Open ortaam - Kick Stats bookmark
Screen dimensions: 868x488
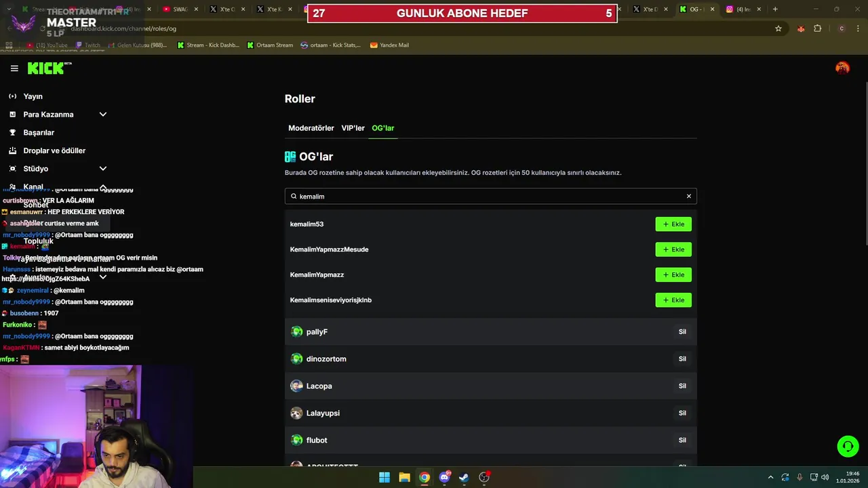pos(331,45)
